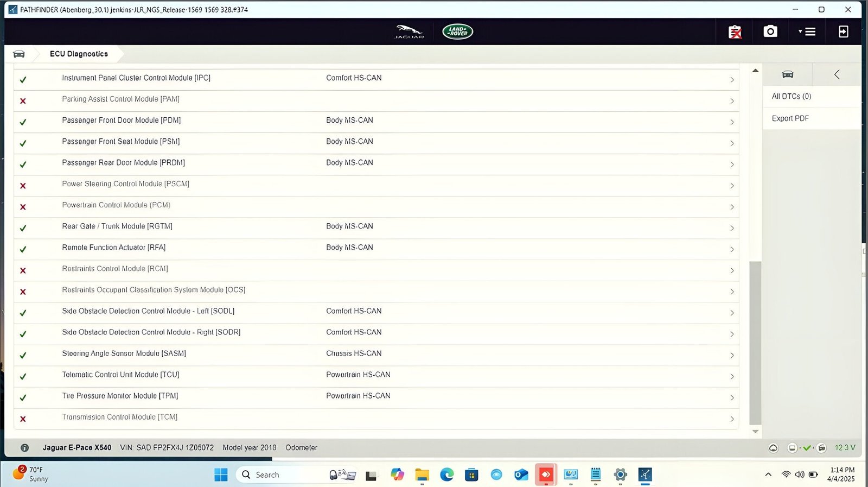
Task: Expand the Restraints Control Module chevron
Action: click(732, 270)
